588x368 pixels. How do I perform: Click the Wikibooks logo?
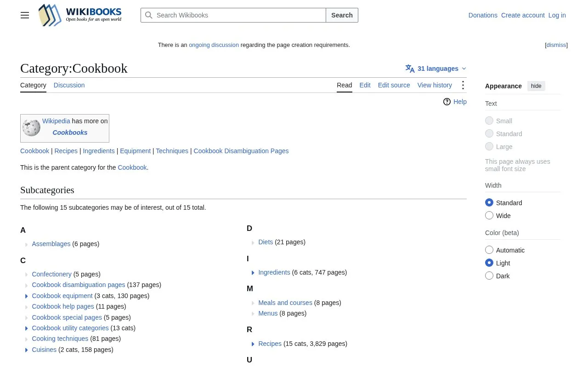point(80,15)
